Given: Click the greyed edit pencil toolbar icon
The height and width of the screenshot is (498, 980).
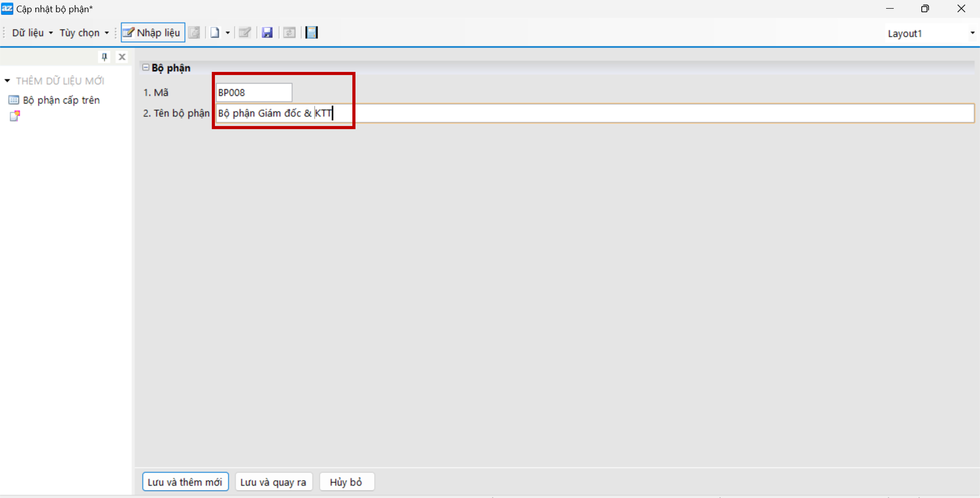Looking at the screenshot, I should pos(245,33).
